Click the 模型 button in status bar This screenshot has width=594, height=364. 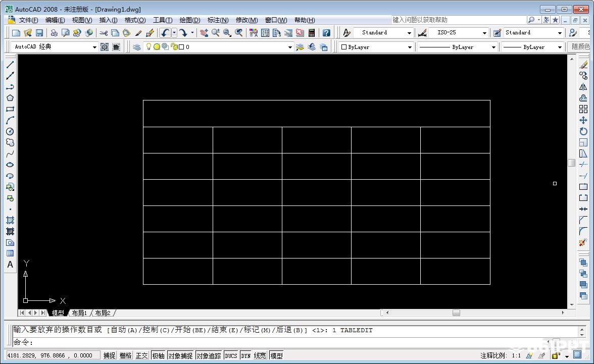pos(276,356)
